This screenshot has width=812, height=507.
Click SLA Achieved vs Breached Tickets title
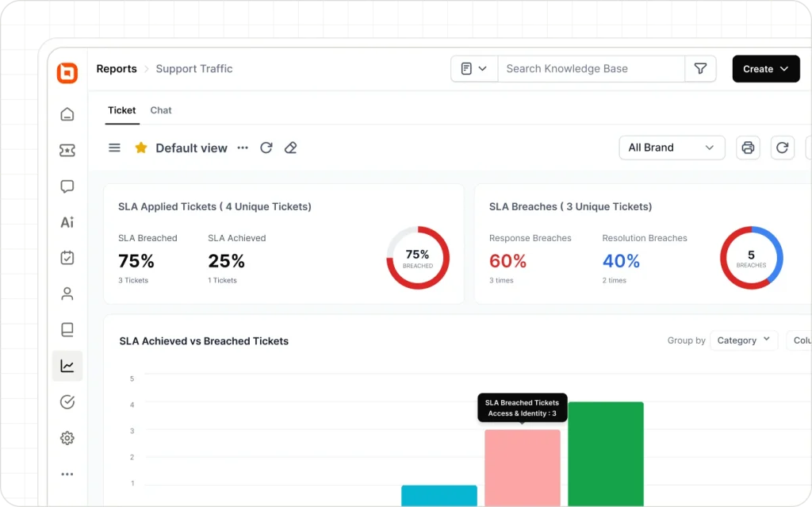(204, 340)
